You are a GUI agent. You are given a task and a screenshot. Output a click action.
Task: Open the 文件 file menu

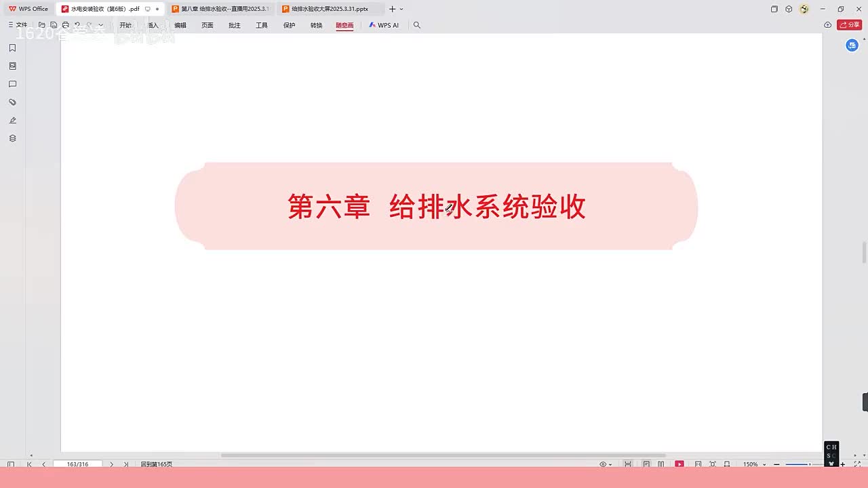tap(18, 25)
